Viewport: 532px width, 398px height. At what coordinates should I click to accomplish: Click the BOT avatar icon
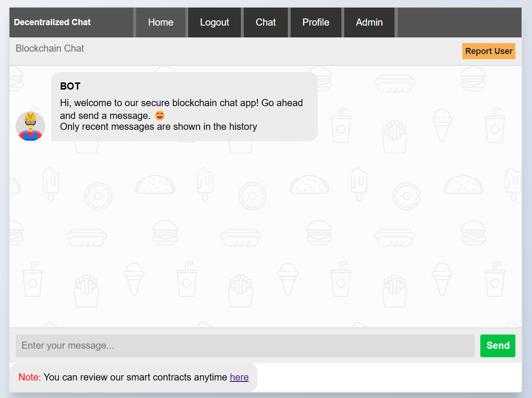point(30,126)
